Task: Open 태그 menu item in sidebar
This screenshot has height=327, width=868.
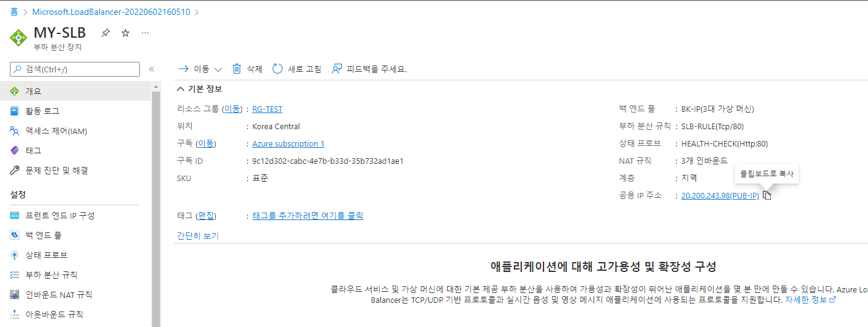Action: 75,150
